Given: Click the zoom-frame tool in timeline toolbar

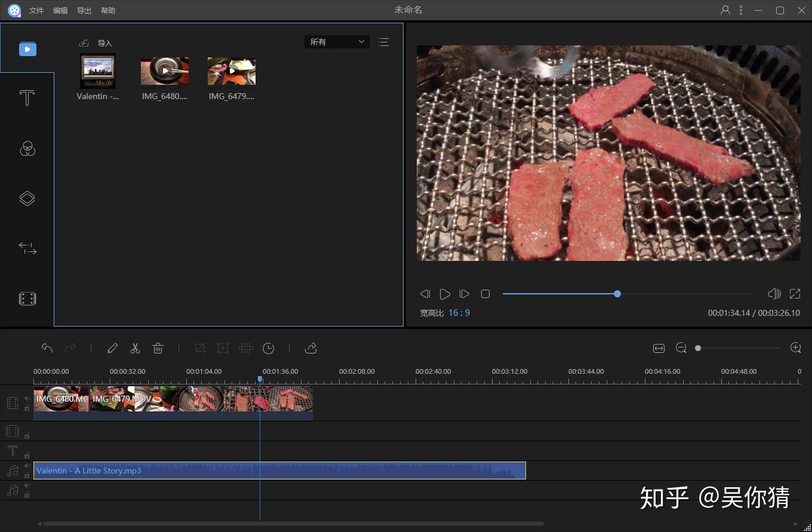Looking at the screenshot, I should (223, 348).
